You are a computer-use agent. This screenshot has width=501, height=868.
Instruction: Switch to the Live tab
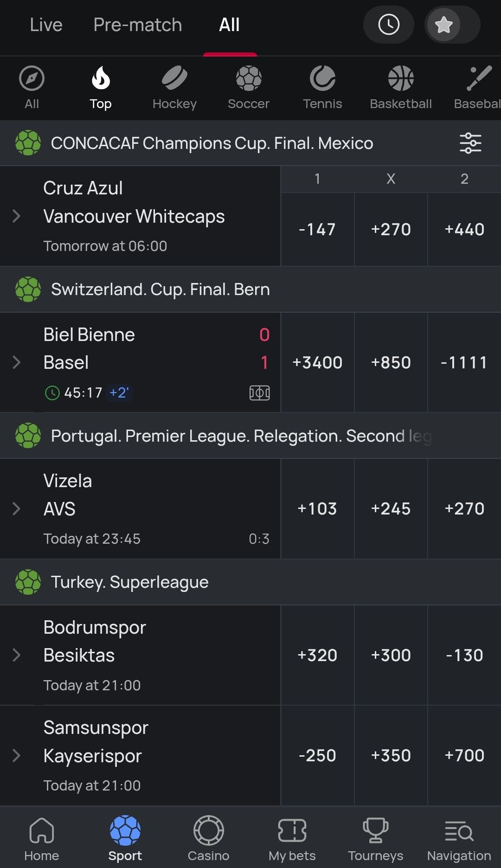46,25
